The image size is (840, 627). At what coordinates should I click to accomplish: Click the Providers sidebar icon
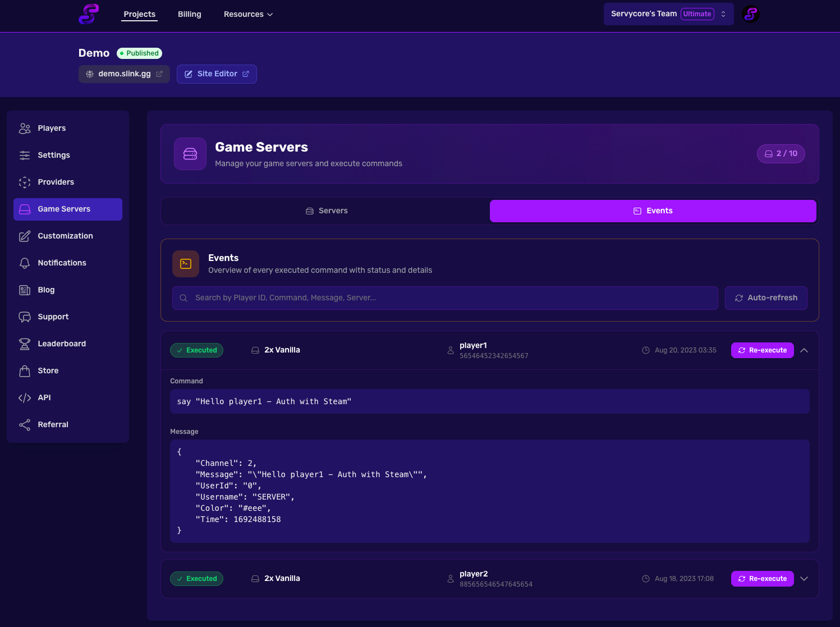point(25,182)
